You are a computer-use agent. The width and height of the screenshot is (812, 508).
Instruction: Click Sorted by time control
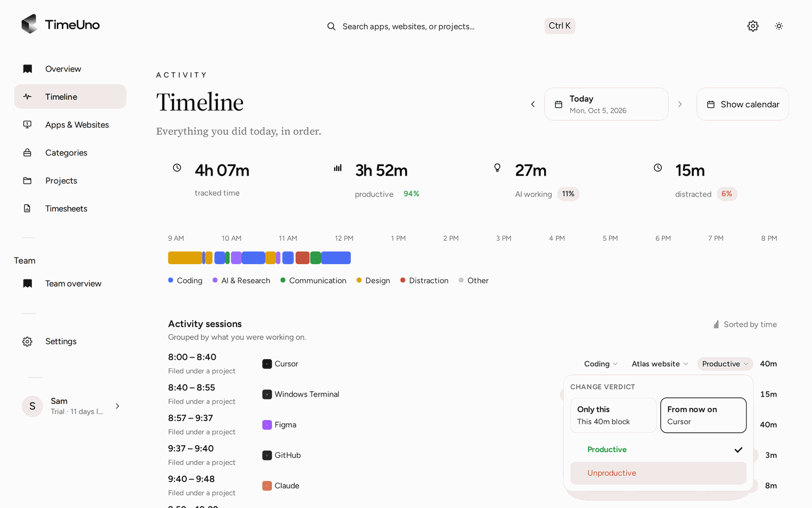coord(745,325)
